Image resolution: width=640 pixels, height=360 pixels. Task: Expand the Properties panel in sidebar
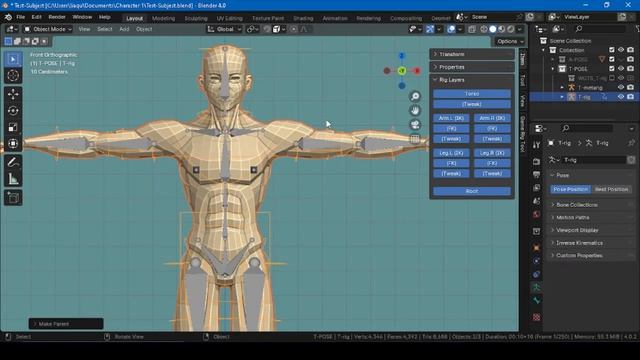click(x=472, y=67)
